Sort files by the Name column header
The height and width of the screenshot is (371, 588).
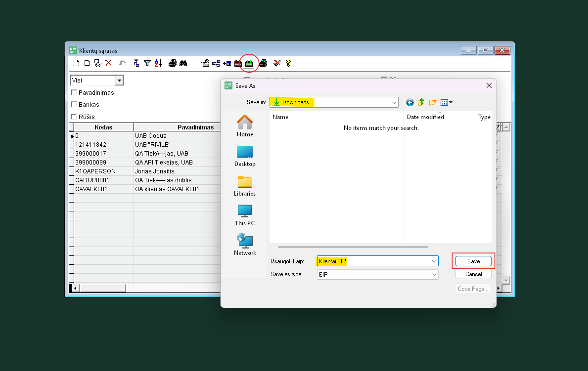336,117
